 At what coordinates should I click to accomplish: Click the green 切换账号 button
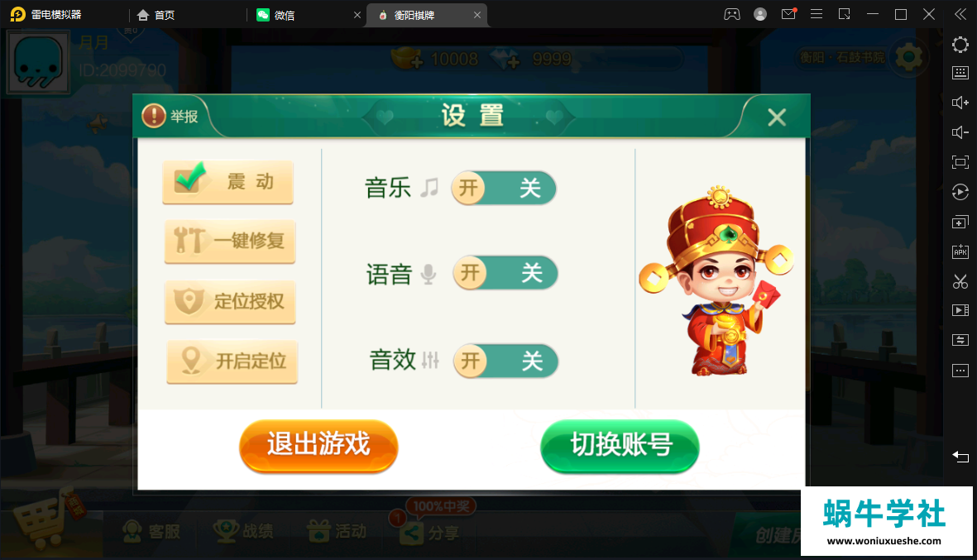click(620, 445)
